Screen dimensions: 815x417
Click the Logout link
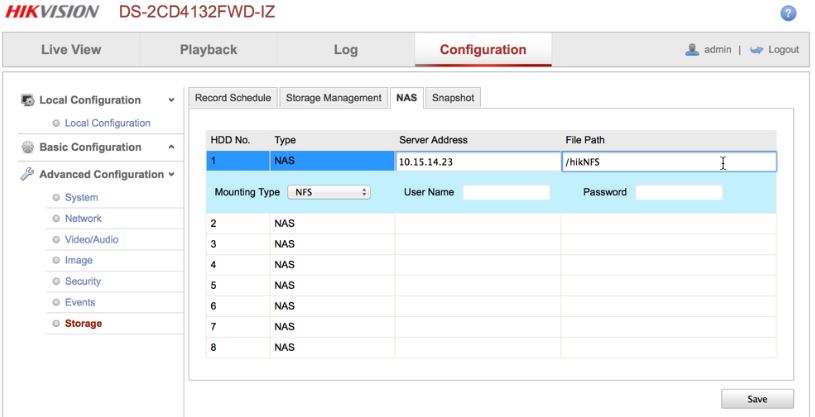click(x=783, y=50)
